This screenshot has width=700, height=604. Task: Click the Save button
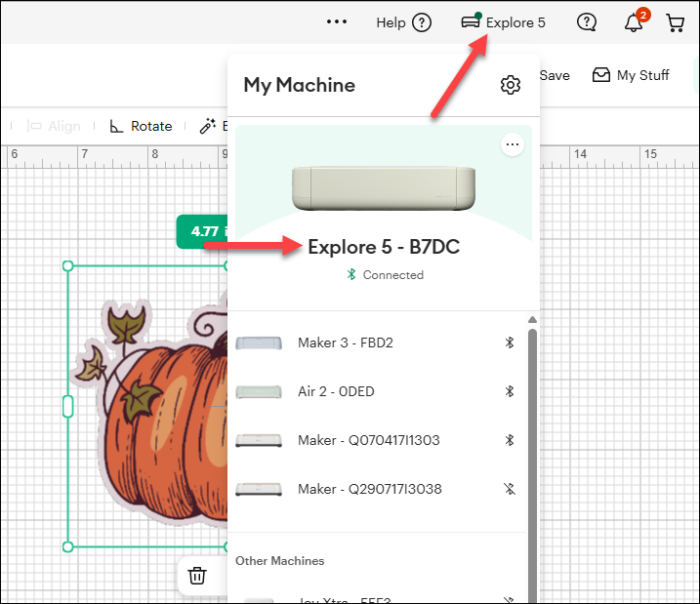pyautogui.click(x=555, y=75)
